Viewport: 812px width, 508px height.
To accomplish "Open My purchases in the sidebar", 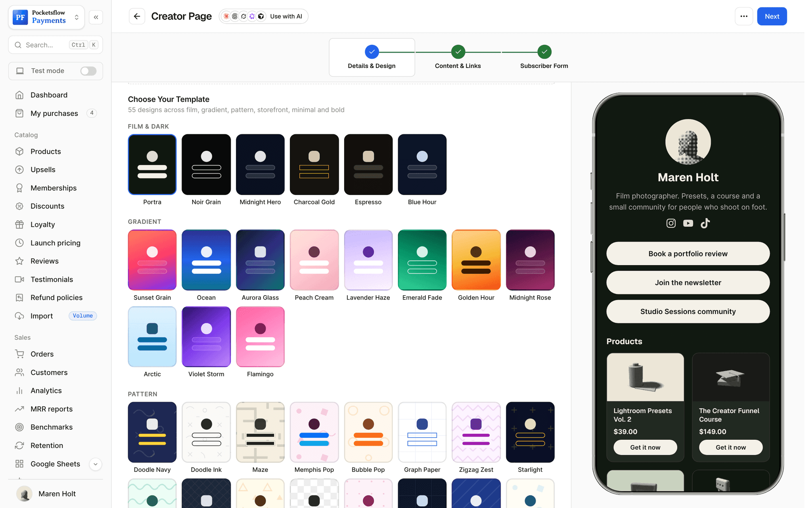I will click(56, 113).
